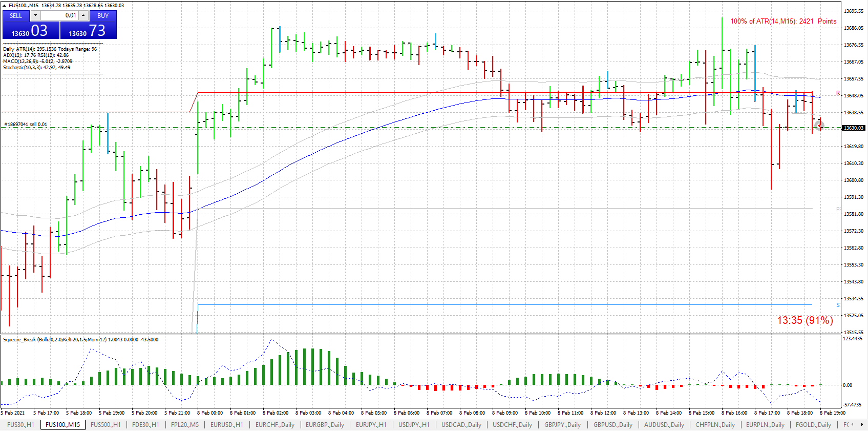Viewport: 868px width, 431px height.
Task: Click the red R resistance level marker
Action: (x=838, y=93)
